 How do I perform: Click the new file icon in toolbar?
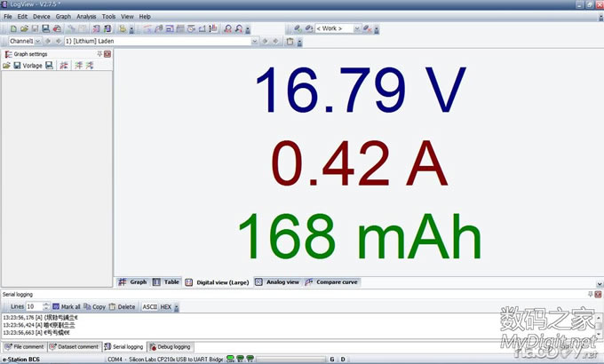point(12,28)
